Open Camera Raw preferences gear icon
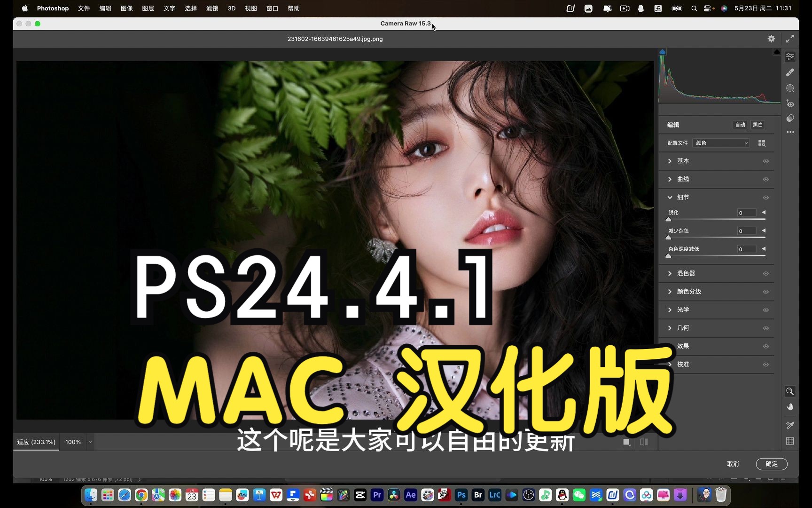 771,39
